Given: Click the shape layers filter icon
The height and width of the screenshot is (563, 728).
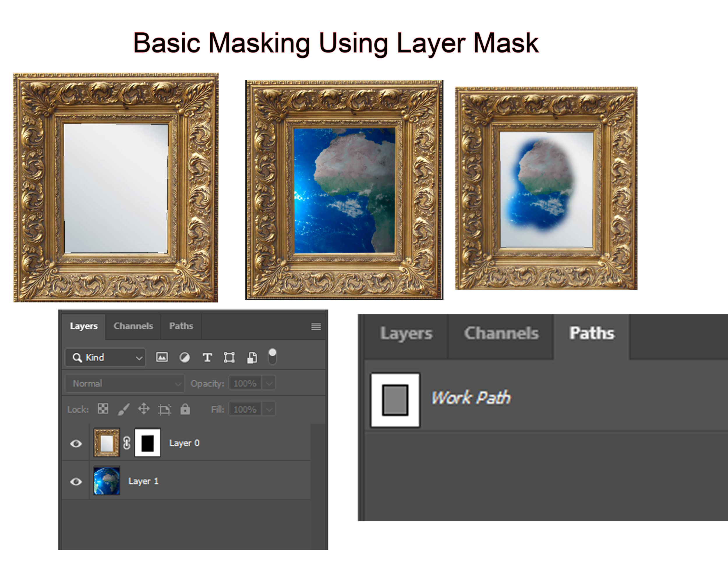Looking at the screenshot, I should tap(230, 357).
